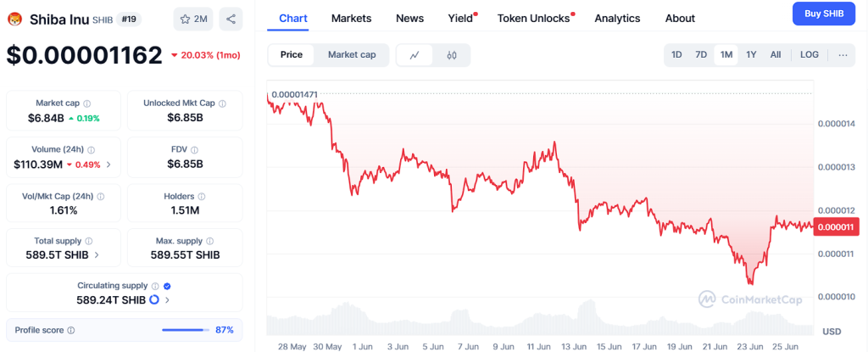Open the share icon button
This screenshot has height=352, width=868.
(x=231, y=19)
